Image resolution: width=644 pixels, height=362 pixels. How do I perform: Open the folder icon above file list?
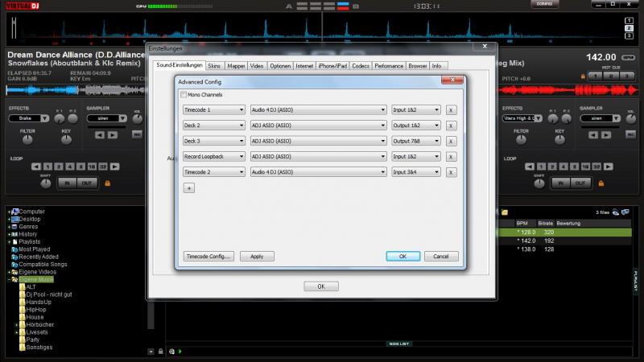pyautogui.click(x=505, y=212)
